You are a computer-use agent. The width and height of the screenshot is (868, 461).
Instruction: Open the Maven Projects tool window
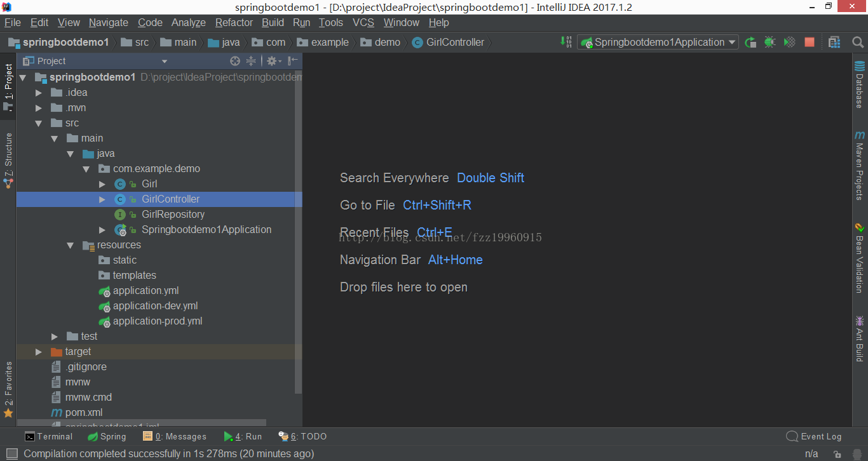860,165
